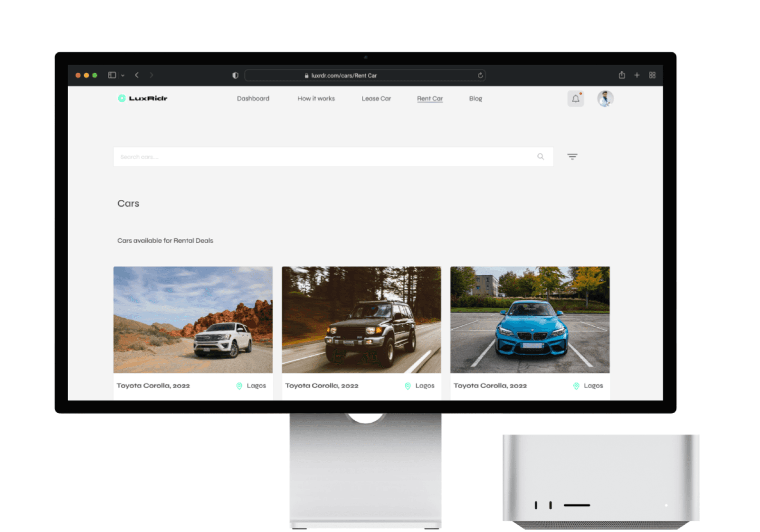Click the first card's location pin icon
The height and width of the screenshot is (532, 760).
tap(239, 386)
